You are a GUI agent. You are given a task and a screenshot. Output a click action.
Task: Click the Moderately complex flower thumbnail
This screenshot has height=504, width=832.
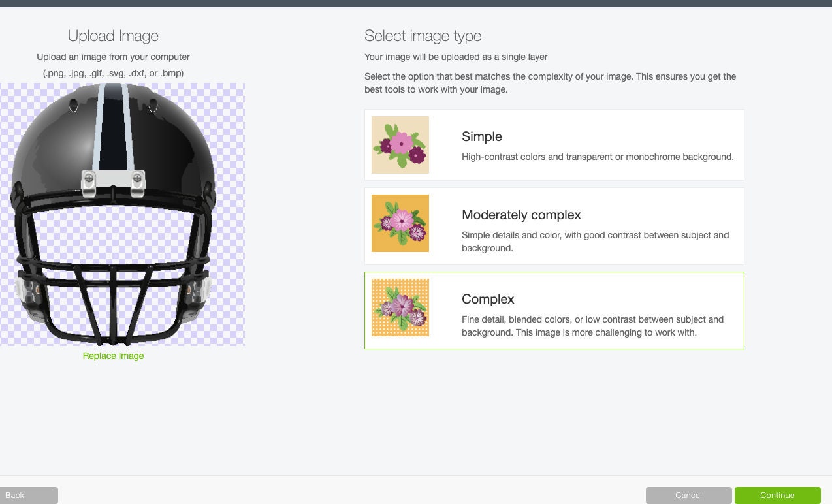(x=400, y=223)
